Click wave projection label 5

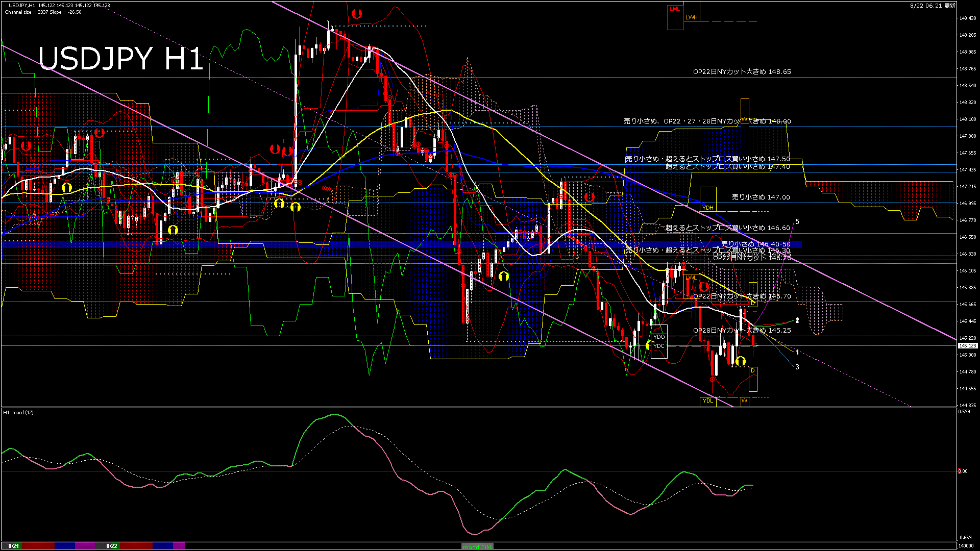coord(797,222)
